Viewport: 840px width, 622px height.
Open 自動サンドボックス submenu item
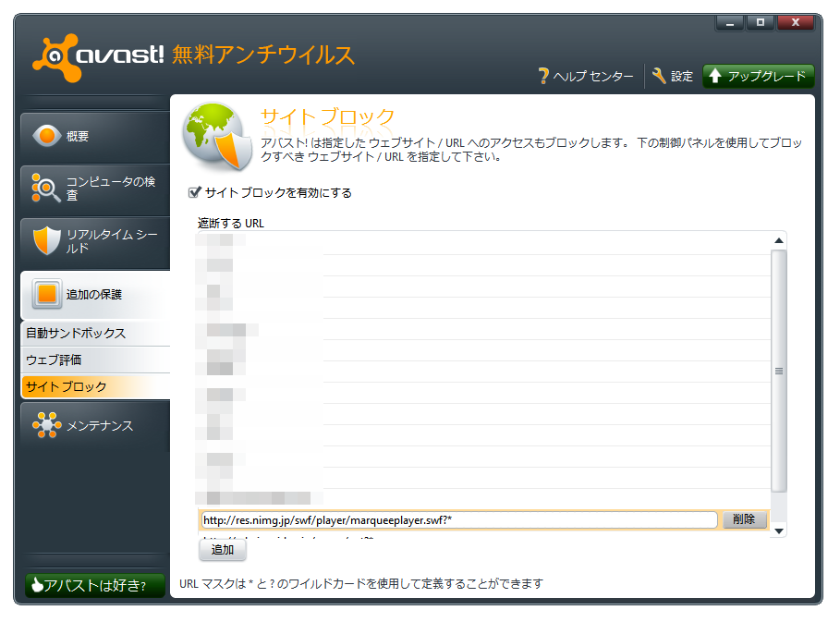pos(96,334)
